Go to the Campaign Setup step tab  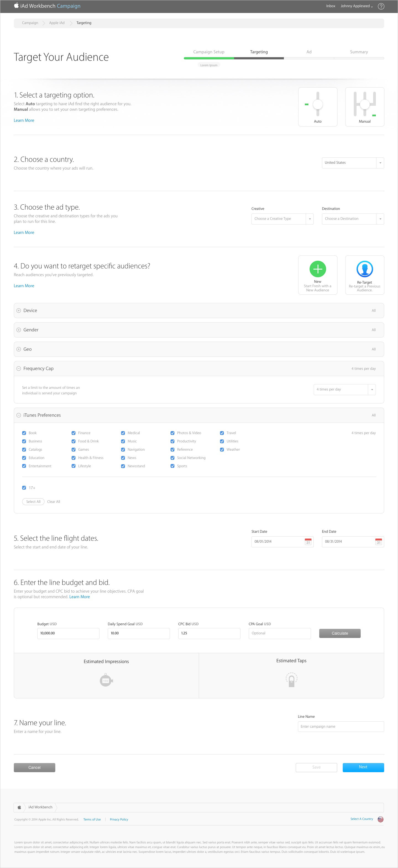tap(208, 52)
